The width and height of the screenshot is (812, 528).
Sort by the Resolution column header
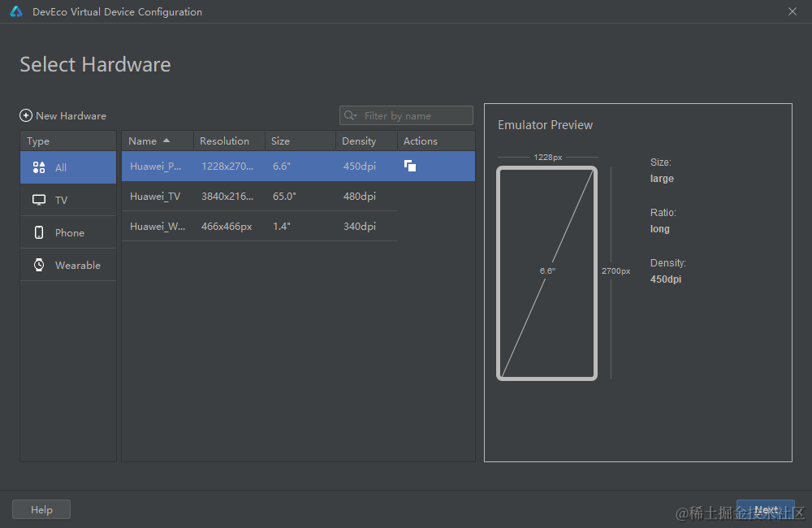click(x=229, y=141)
